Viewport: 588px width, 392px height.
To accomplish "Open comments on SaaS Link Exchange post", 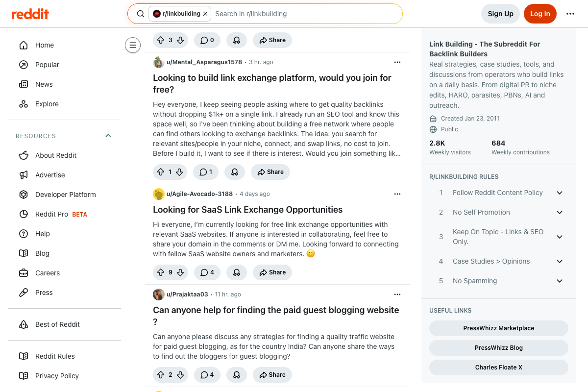I will click(x=207, y=272).
